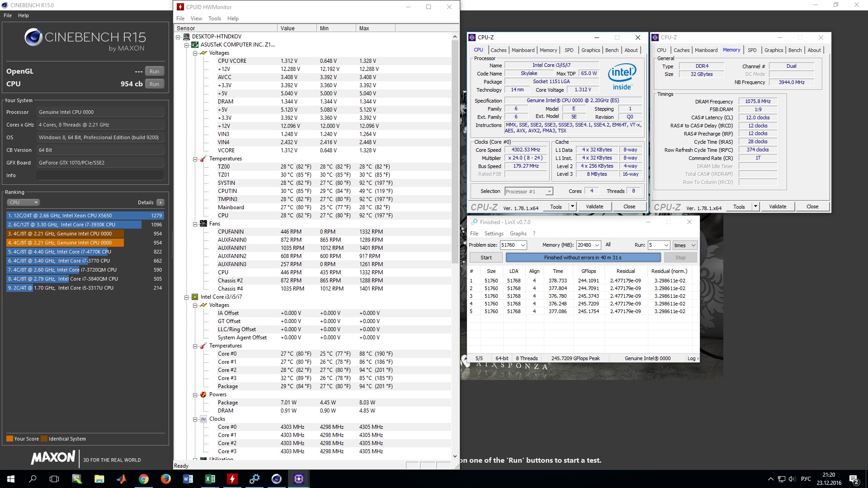Click the Cinebench Details arrow icon
The height and width of the screenshot is (488, 868).
pyautogui.click(x=160, y=202)
